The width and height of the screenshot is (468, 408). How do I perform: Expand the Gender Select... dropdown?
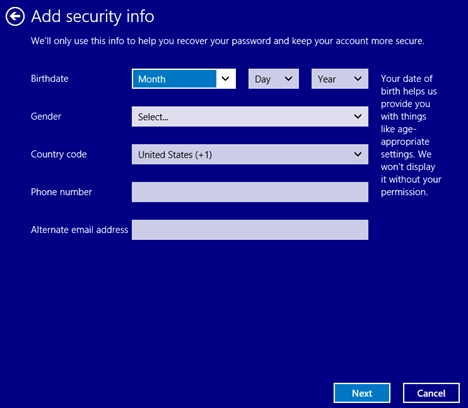(250, 116)
